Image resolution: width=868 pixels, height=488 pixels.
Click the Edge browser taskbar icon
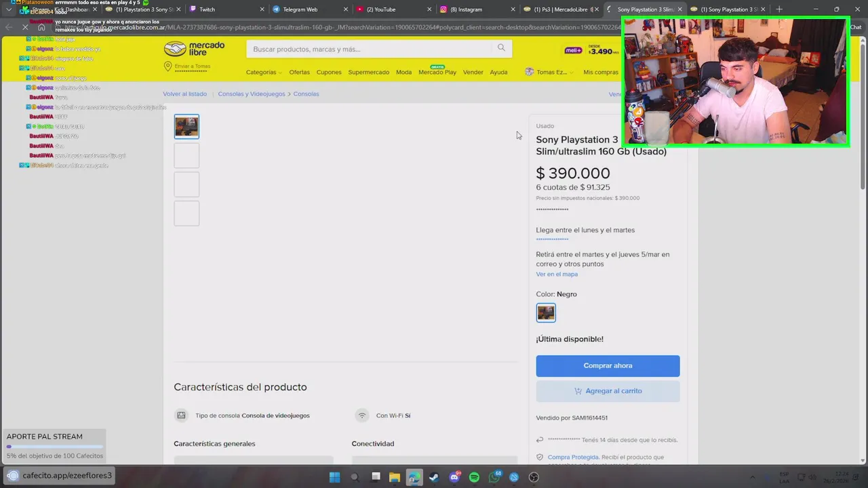414,477
